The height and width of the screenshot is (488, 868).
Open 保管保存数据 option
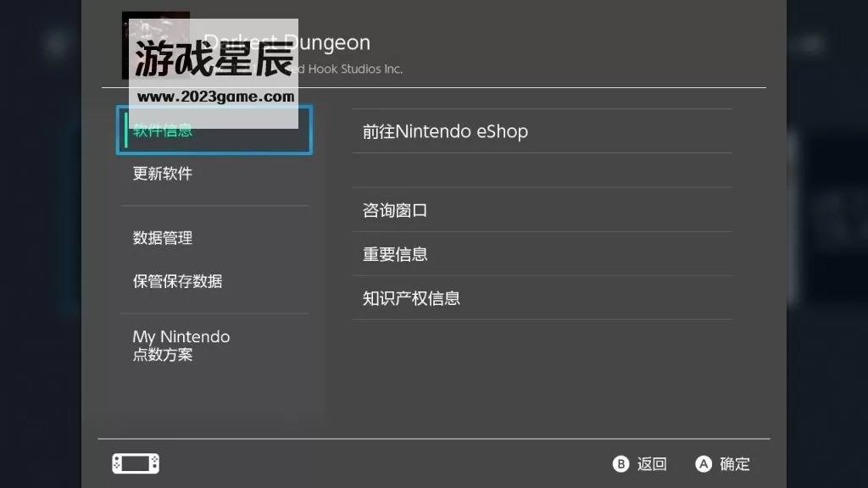pos(177,281)
